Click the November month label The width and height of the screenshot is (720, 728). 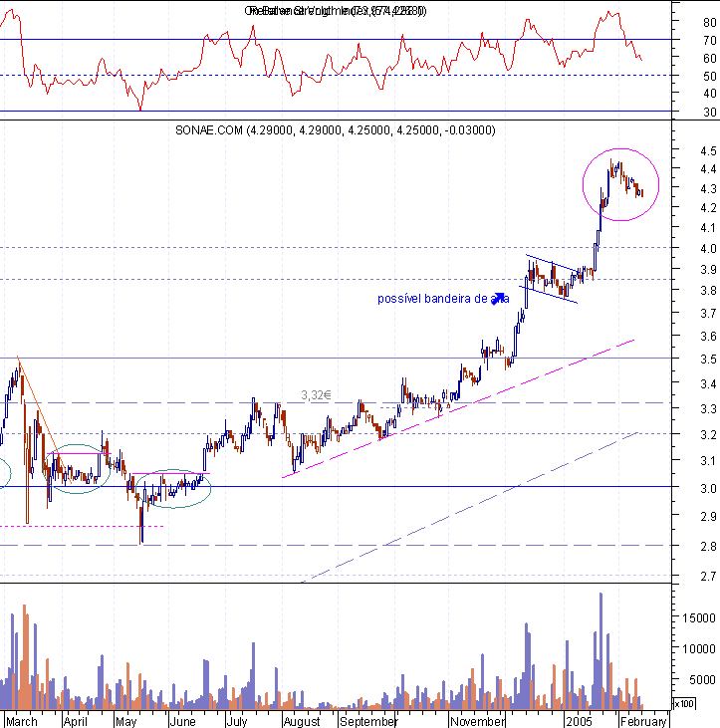pyautogui.click(x=478, y=721)
